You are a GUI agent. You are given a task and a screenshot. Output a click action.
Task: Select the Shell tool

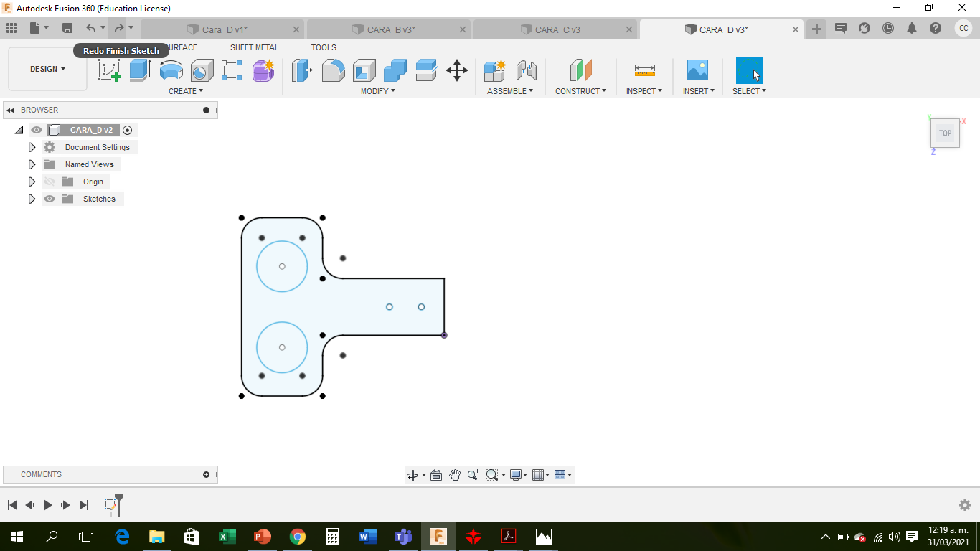tap(364, 70)
